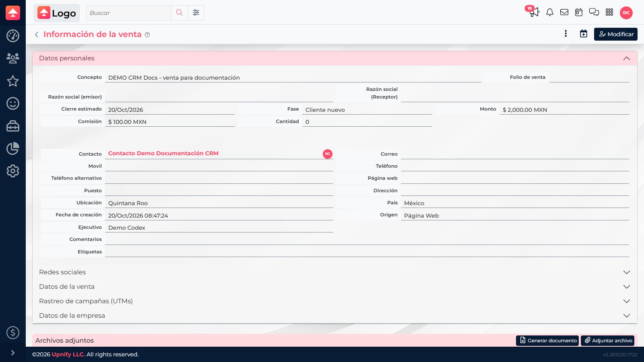Image resolution: width=644 pixels, height=362 pixels.
Task: Click help icon beside Información de la venta
Action: [x=147, y=35]
